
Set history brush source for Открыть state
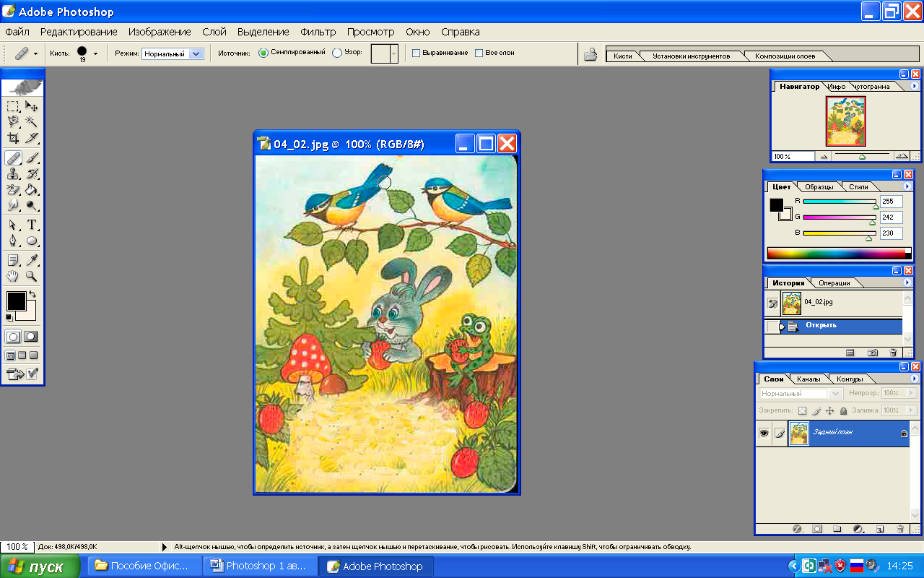pyautogui.click(x=772, y=327)
